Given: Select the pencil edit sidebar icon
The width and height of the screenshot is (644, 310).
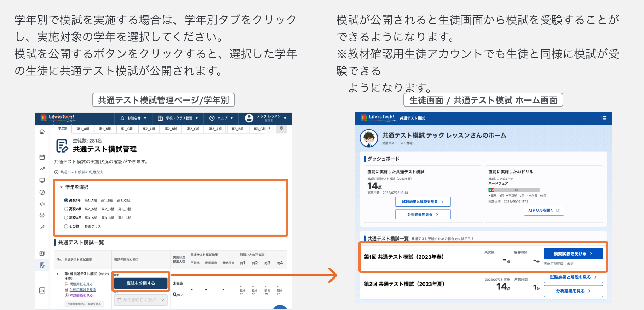Looking at the screenshot, I should [42, 228].
